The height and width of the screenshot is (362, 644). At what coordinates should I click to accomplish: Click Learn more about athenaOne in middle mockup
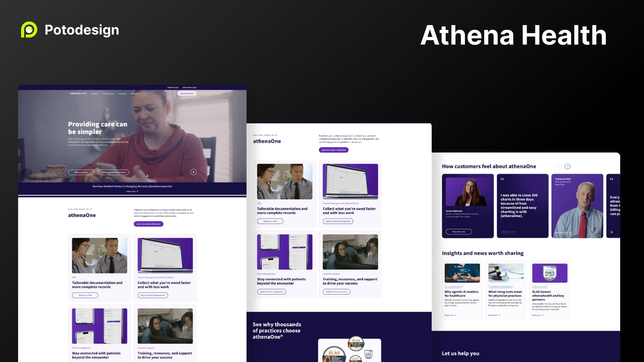click(x=334, y=150)
